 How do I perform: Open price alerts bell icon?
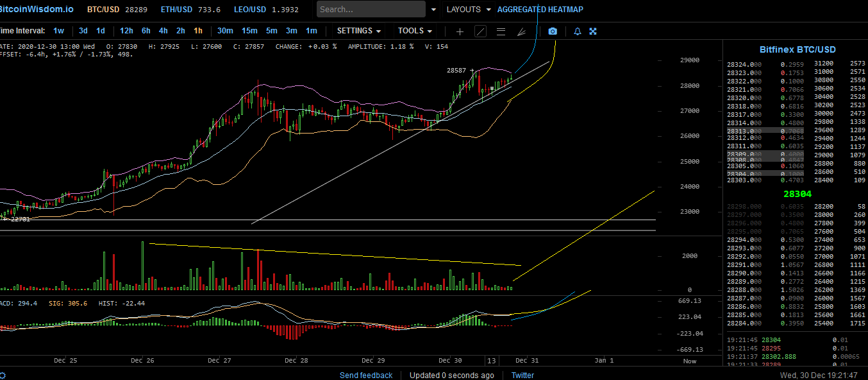577,31
